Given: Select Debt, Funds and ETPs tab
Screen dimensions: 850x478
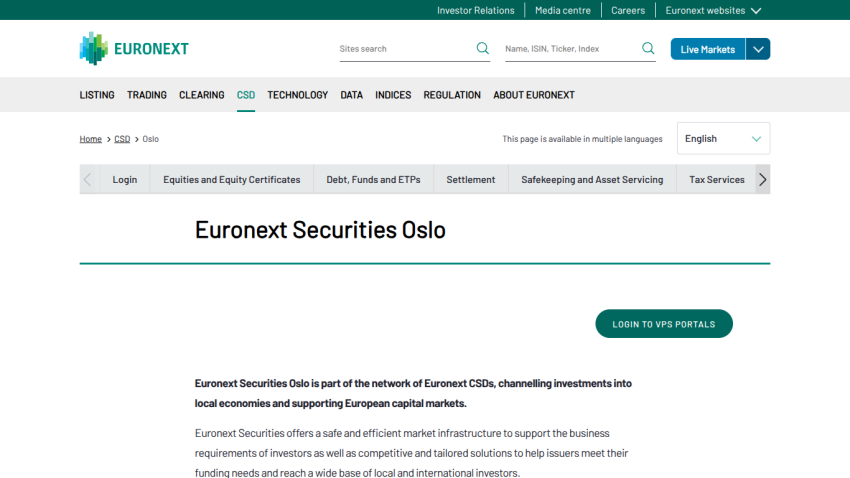Looking at the screenshot, I should 374,179.
